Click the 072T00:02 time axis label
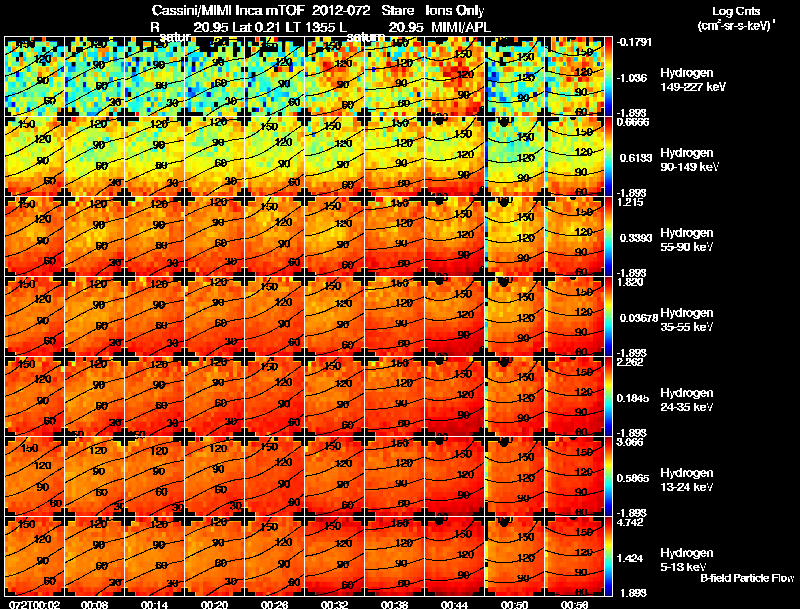This screenshot has height=609, width=800. tap(34, 604)
